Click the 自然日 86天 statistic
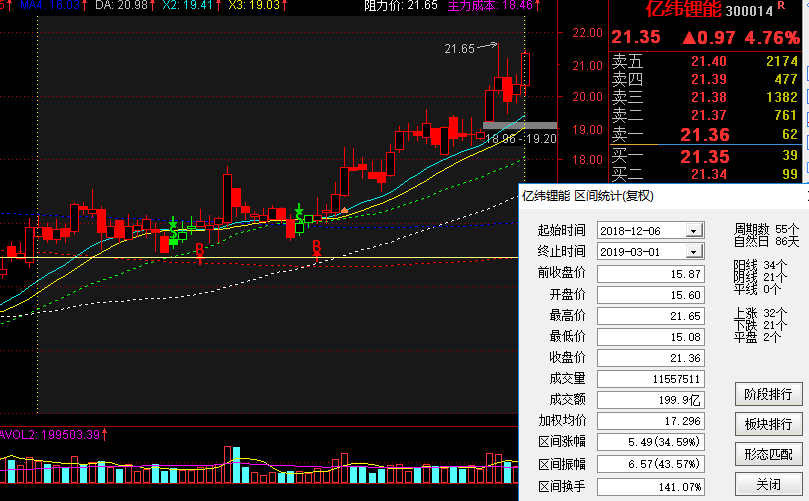Viewport: 809px width, 501px height. point(766,241)
